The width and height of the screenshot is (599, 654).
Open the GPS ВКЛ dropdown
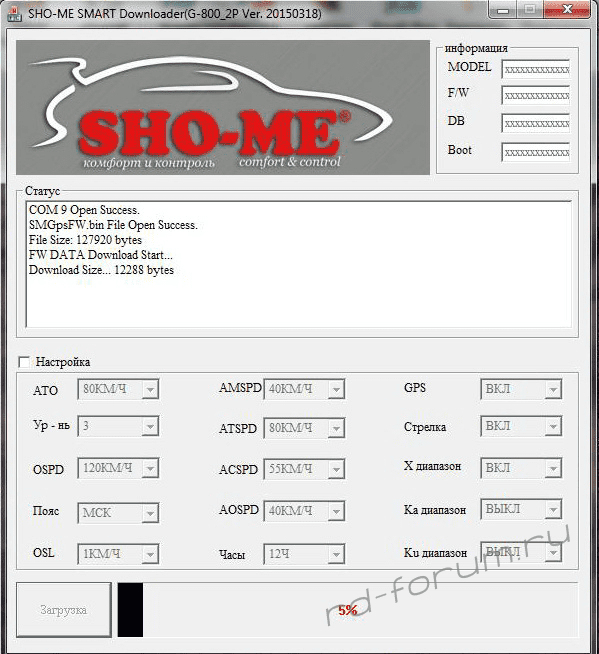tap(521, 389)
